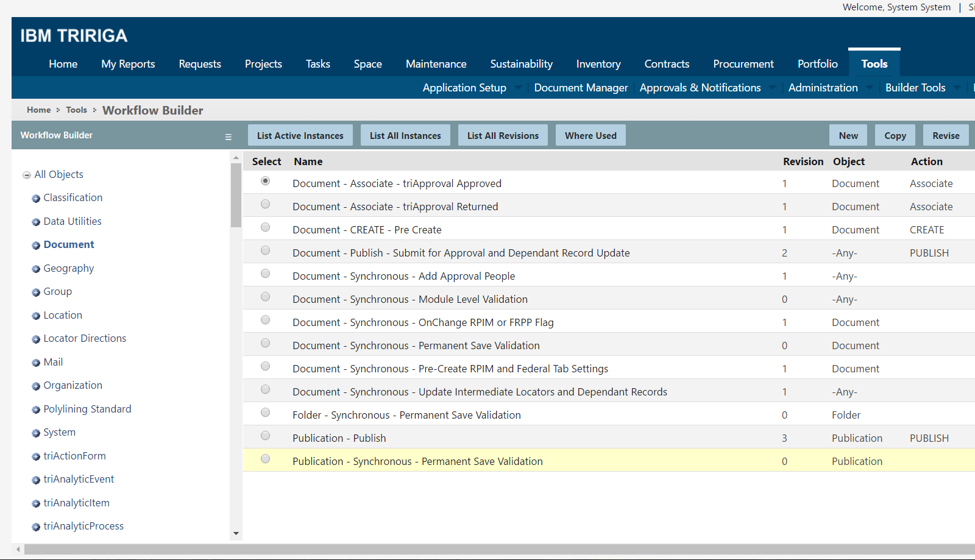Screen dimensions: 975x560
Task: Select radio for Document Module Level Validation
Action: [265, 297]
